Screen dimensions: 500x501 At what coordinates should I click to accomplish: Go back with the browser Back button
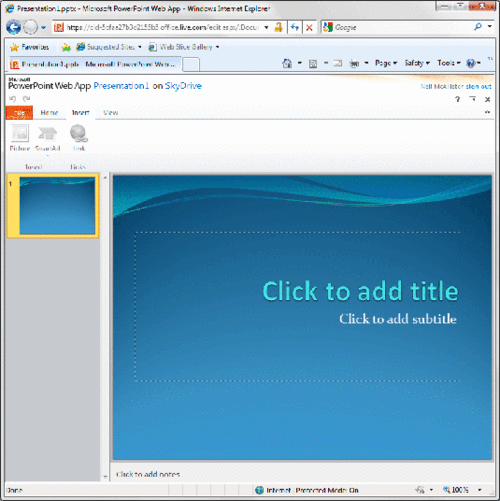pyautogui.click(x=13, y=27)
